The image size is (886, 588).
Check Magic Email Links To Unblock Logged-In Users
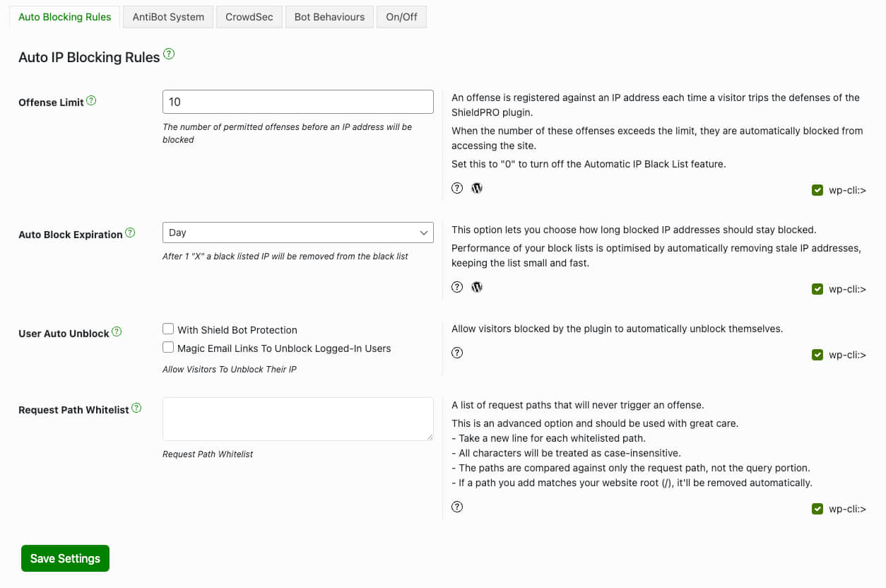click(168, 346)
